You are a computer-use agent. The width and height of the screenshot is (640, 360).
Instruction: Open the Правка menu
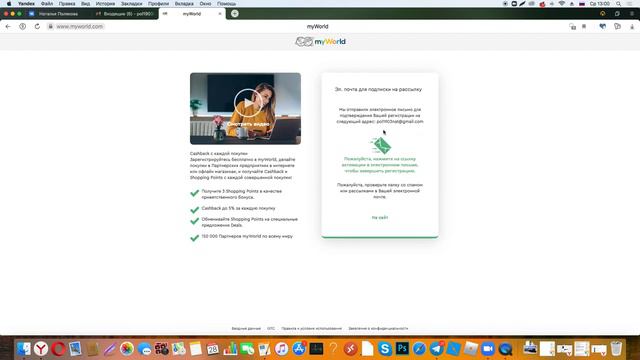tap(67, 4)
